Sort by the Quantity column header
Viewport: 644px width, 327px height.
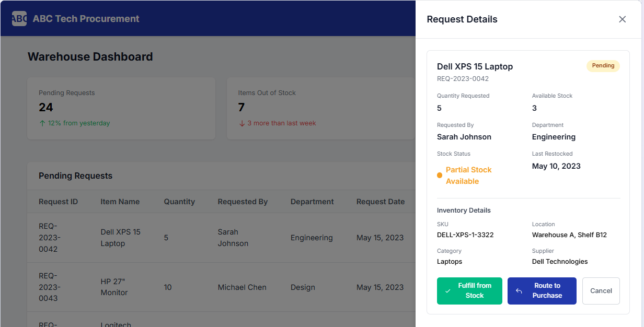click(179, 202)
